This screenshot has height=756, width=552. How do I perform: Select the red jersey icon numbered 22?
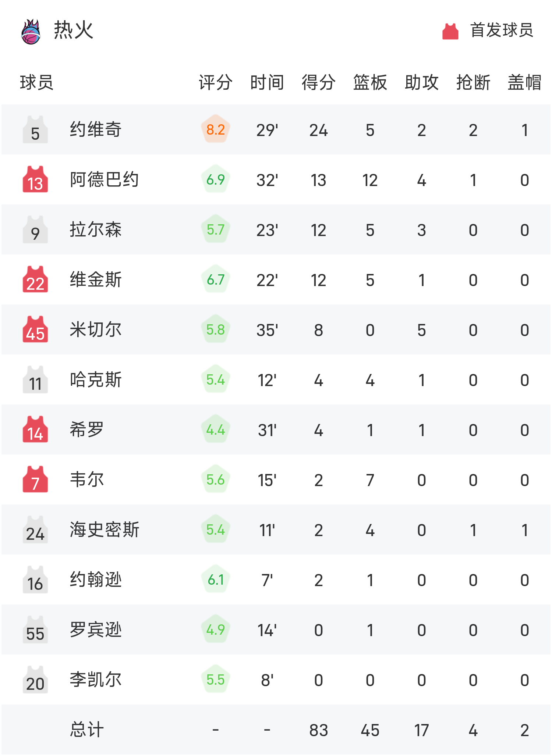[x=35, y=279]
